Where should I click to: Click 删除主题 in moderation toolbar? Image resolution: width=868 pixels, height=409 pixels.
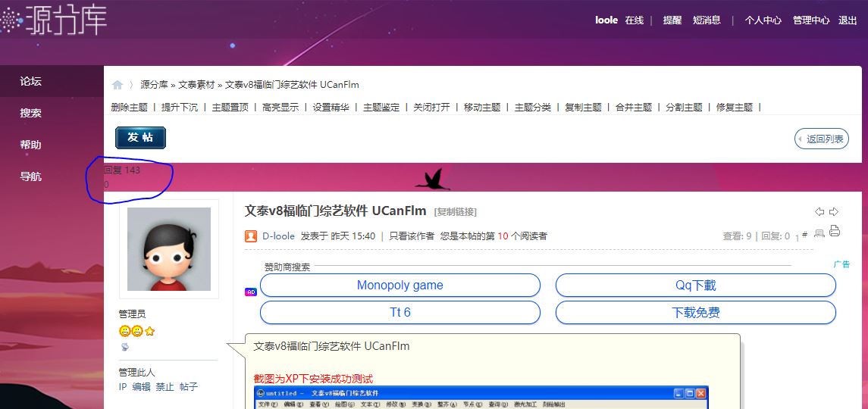[x=129, y=108]
